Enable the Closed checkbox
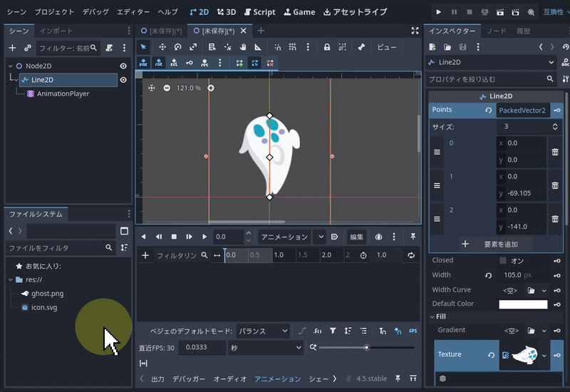The width and height of the screenshot is (570, 392). point(503,261)
